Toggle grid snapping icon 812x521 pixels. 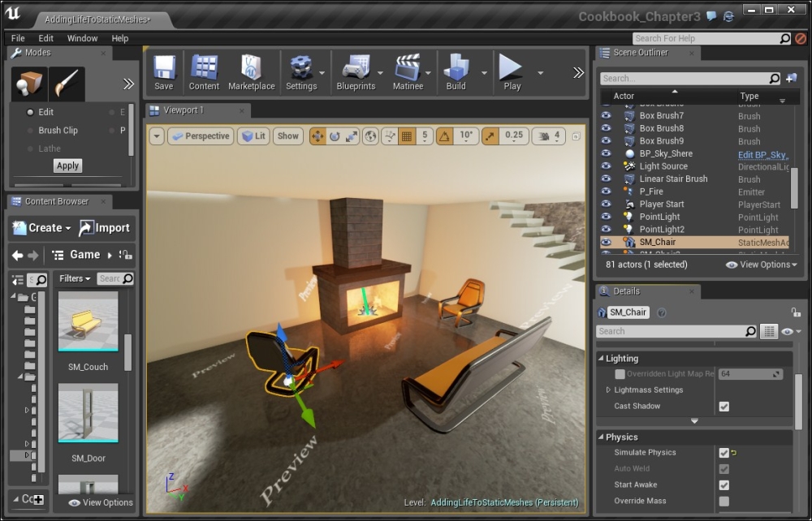point(407,136)
